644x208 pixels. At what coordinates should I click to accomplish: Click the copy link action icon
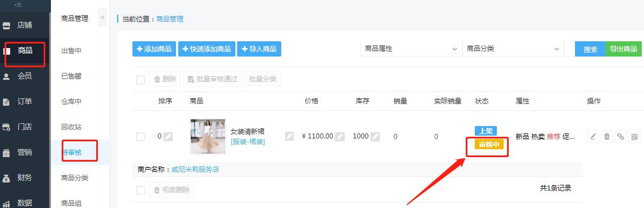click(x=621, y=137)
